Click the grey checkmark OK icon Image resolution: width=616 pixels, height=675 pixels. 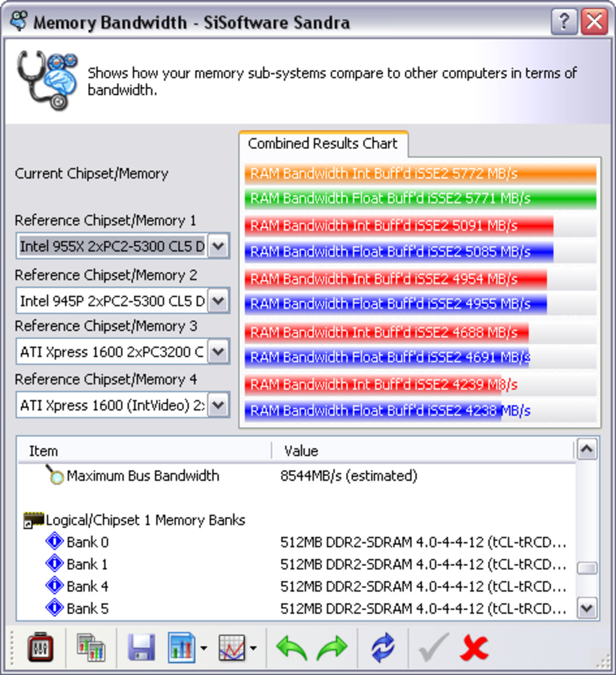[434, 647]
